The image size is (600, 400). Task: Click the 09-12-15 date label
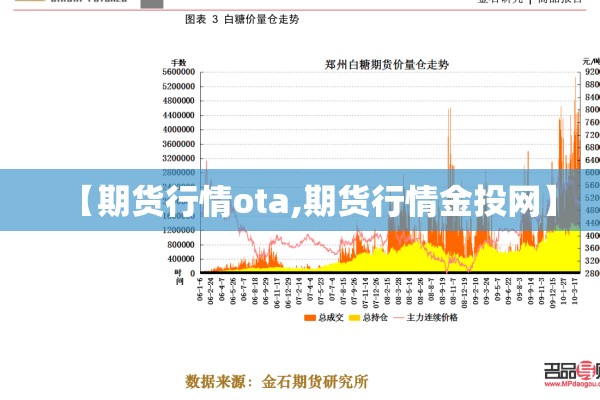click(553, 293)
